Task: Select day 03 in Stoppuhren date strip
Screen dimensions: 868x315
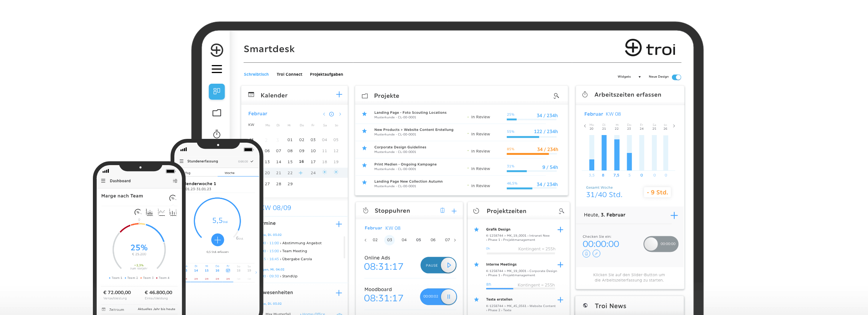Action: (x=389, y=240)
